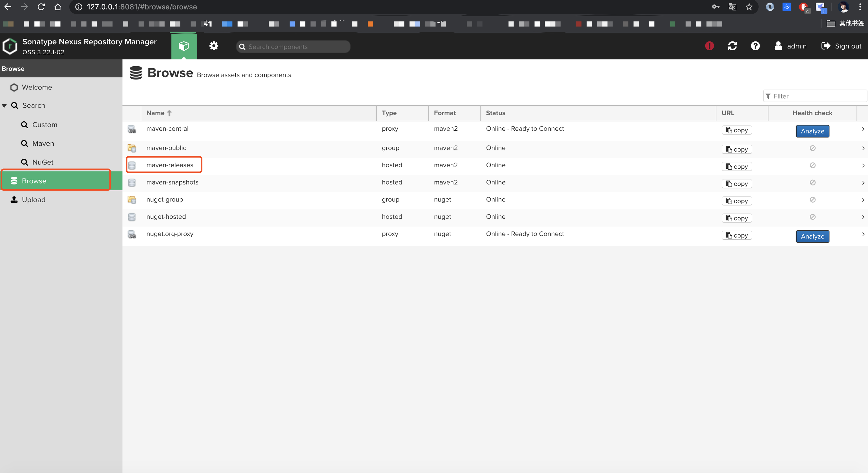Click the red system status alert icon

point(709,46)
